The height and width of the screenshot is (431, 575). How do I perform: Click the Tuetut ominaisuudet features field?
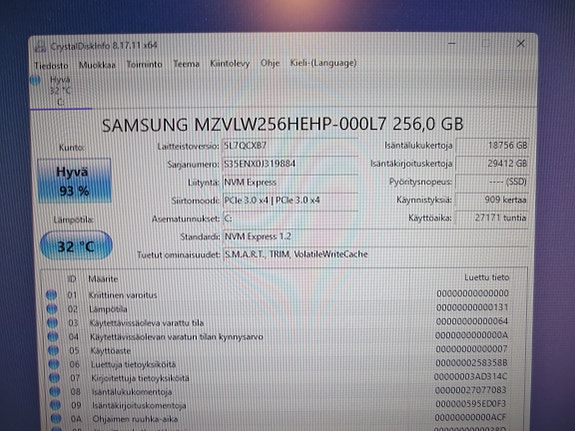coord(375,254)
